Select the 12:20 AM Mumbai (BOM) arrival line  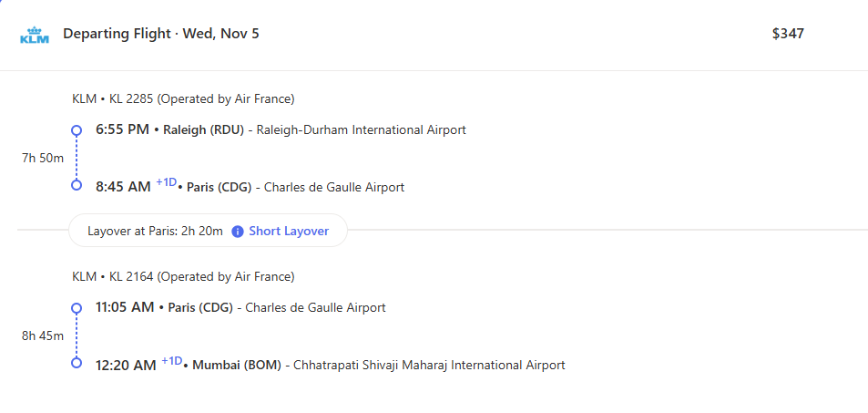pos(330,365)
